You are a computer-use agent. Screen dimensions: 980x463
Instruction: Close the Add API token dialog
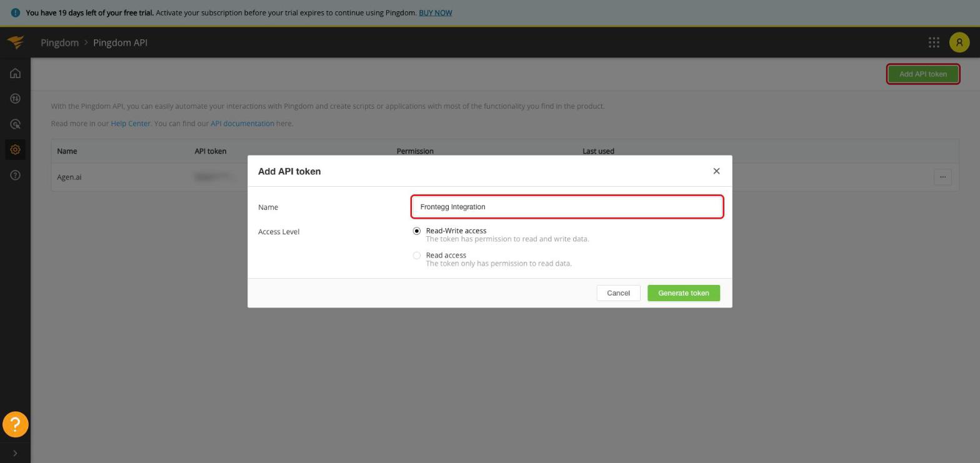[716, 171]
